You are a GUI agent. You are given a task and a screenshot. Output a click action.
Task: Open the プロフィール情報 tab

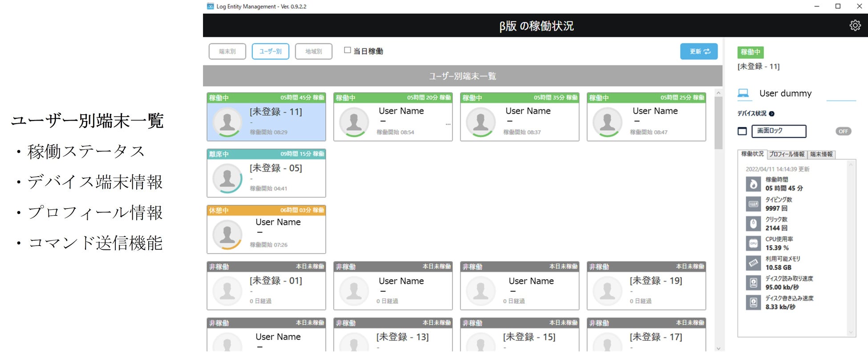pyautogui.click(x=787, y=154)
